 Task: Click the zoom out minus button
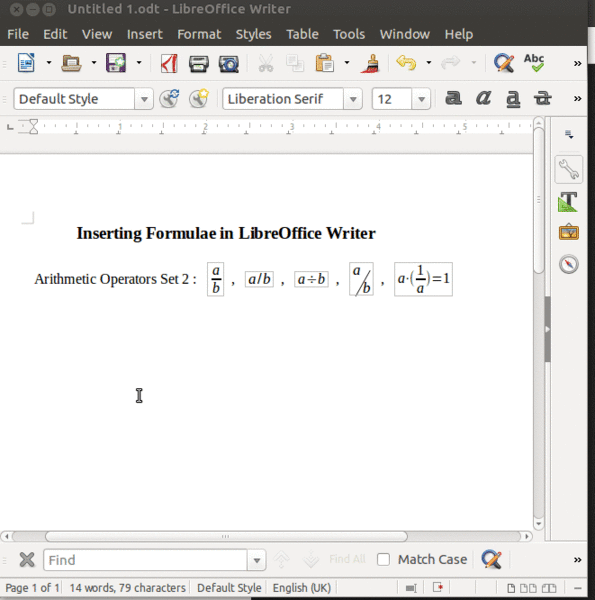point(578,588)
